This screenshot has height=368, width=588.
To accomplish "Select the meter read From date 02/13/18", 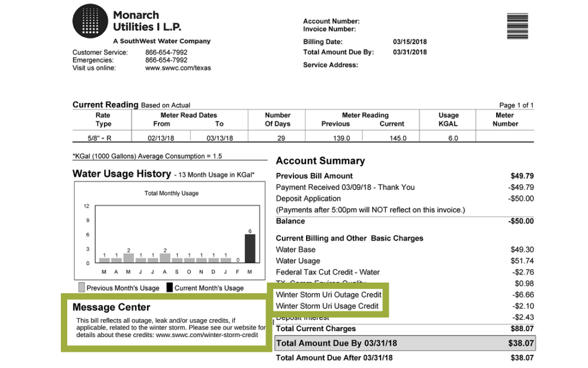I will click(161, 138).
